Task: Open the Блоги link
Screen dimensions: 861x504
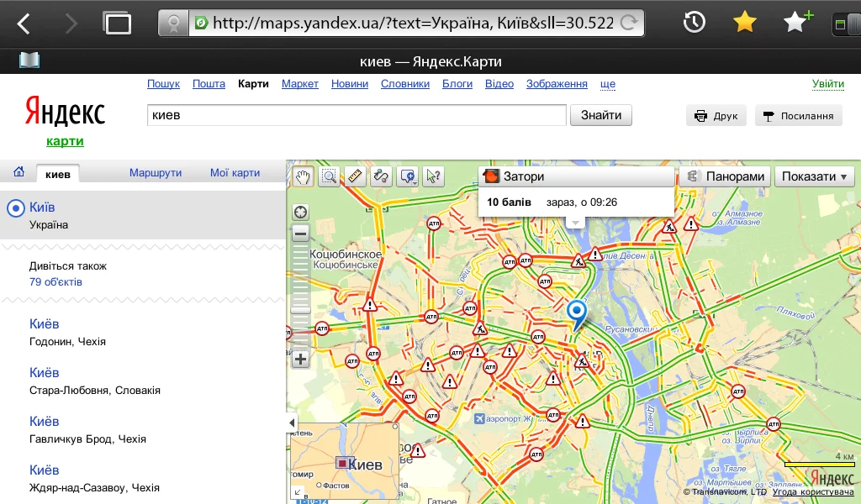Action: (457, 84)
